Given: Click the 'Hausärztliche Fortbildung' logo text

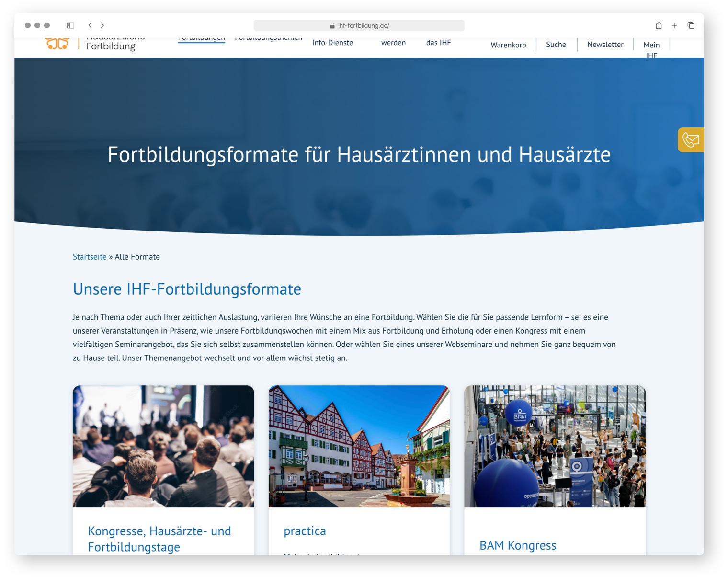Looking at the screenshot, I should click(x=115, y=44).
